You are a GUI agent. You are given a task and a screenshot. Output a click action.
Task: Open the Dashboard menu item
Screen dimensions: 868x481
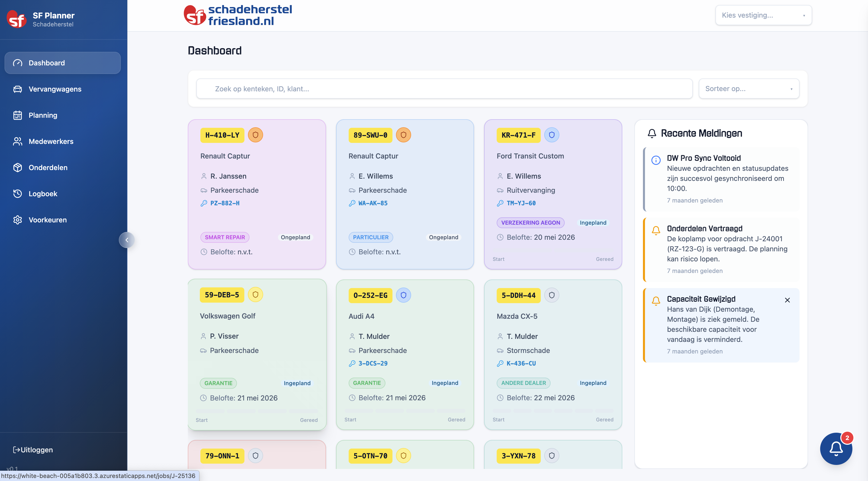pyautogui.click(x=63, y=63)
